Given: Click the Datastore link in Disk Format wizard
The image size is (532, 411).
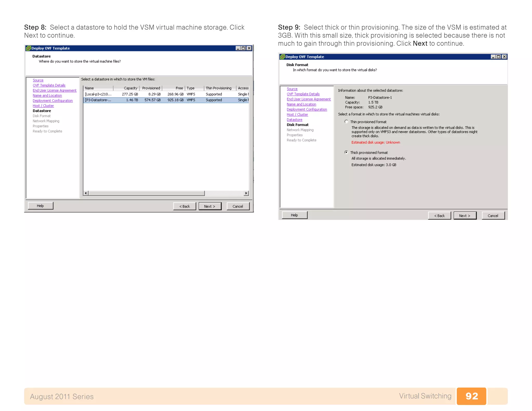Looking at the screenshot, I should click(294, 120).
